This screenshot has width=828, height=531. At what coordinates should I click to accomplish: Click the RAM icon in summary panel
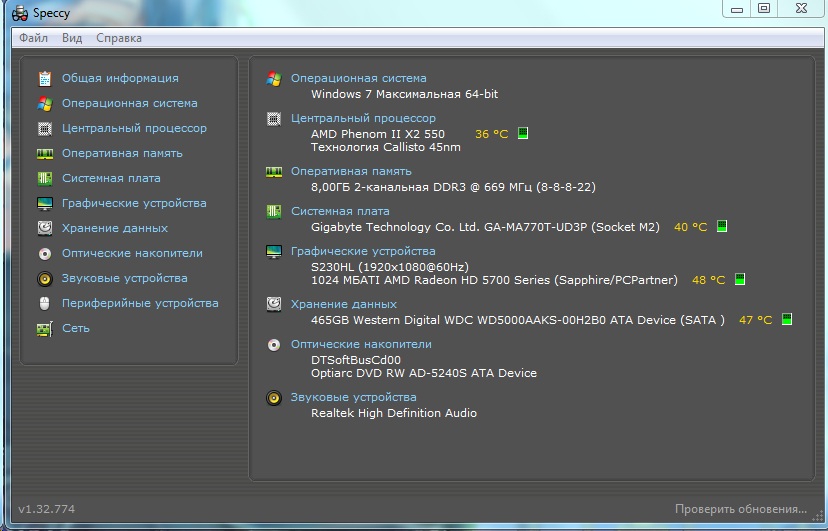[x=274, y=172]
